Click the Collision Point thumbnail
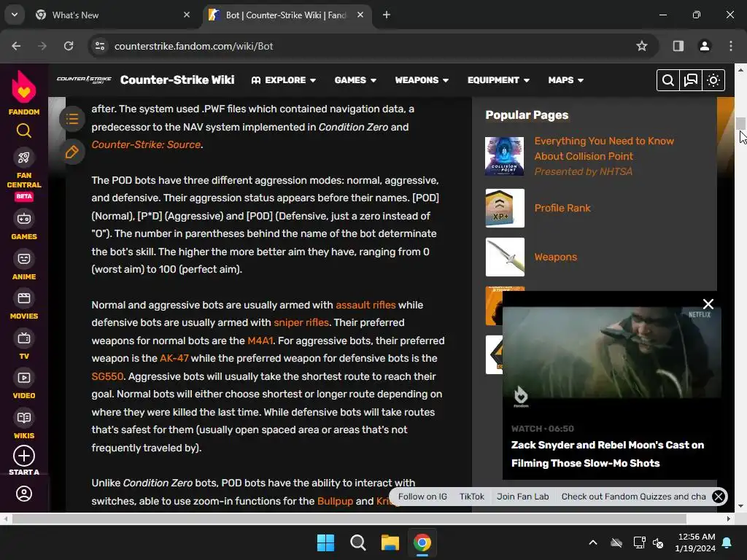Image resolution: width=747 pixels, height=560 pixels. pos(505,156)
